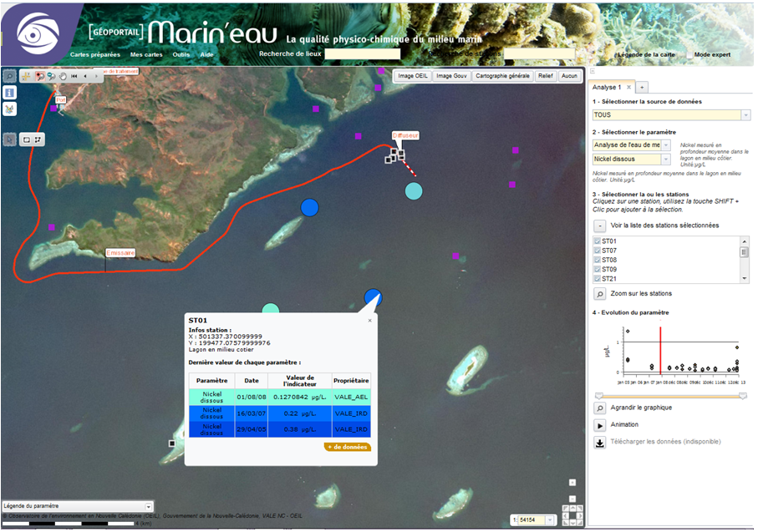The height and width of the screenshot is (532, 758).
Task: Click the download data icon
Action: pos(600,442)
